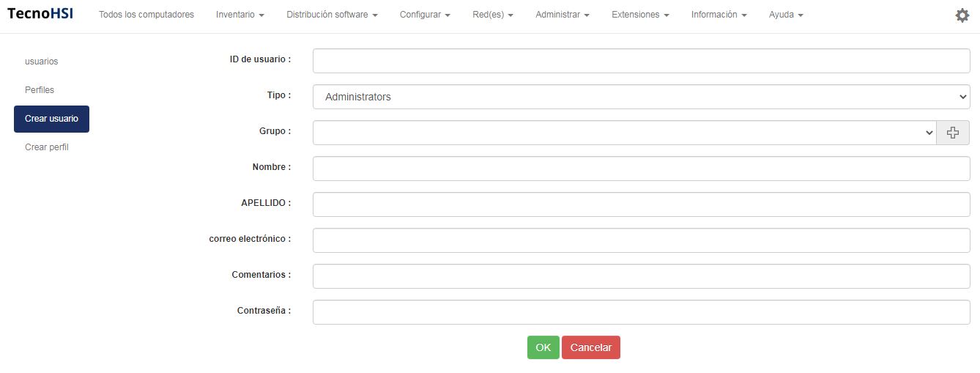This screenshot has width=980, height=373.
Task: Open the Ayuda menu
Action: click(x=786, y=15)
